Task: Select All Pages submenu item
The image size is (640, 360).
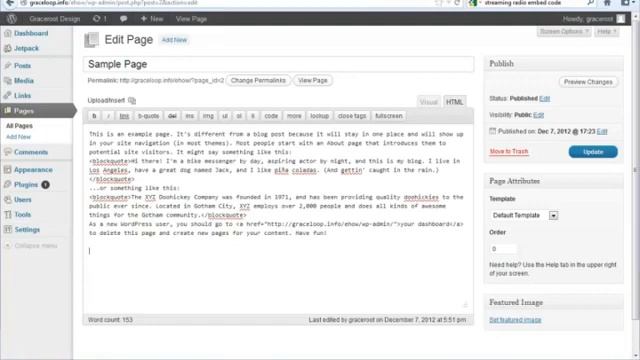Action: [19, 126]
